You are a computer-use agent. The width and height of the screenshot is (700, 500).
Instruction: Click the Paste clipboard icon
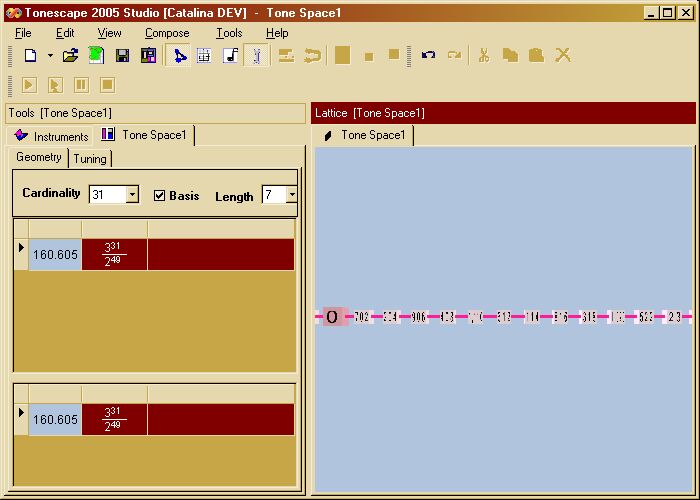click(536, 55)
